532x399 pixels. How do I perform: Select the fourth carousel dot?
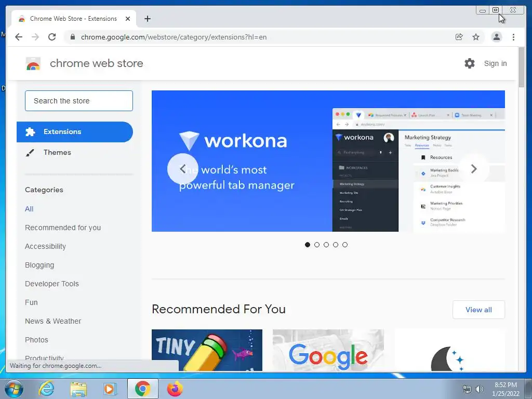336,245
